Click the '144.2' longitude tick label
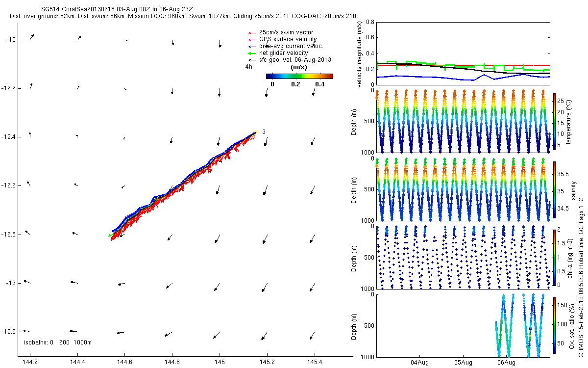The width and height of the screenshot is (588, 368). point(30,362)
